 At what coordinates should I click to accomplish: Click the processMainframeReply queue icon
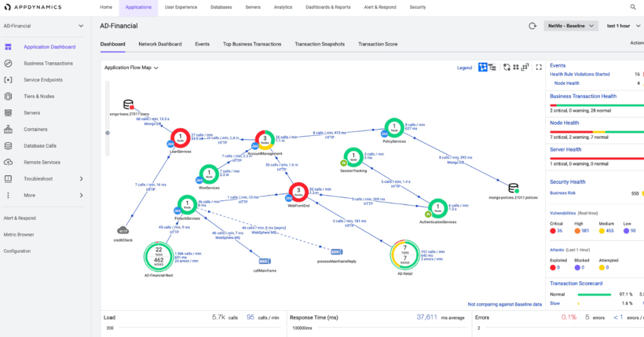pyautogui.click(x=336, y=251)
